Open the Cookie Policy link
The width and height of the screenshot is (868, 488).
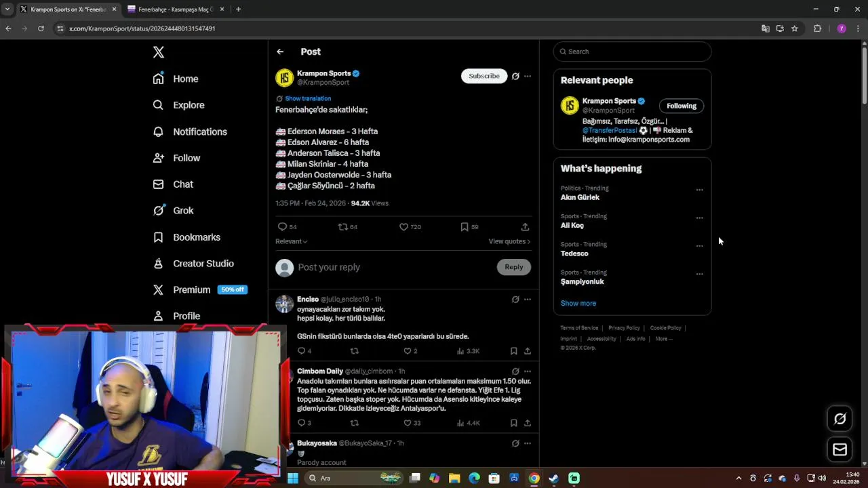pos(665,328)
